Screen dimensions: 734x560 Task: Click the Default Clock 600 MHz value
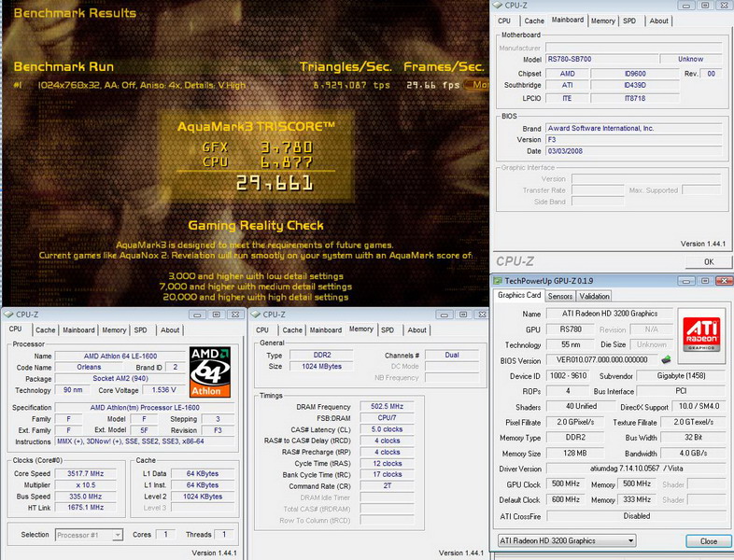point(566,500)
